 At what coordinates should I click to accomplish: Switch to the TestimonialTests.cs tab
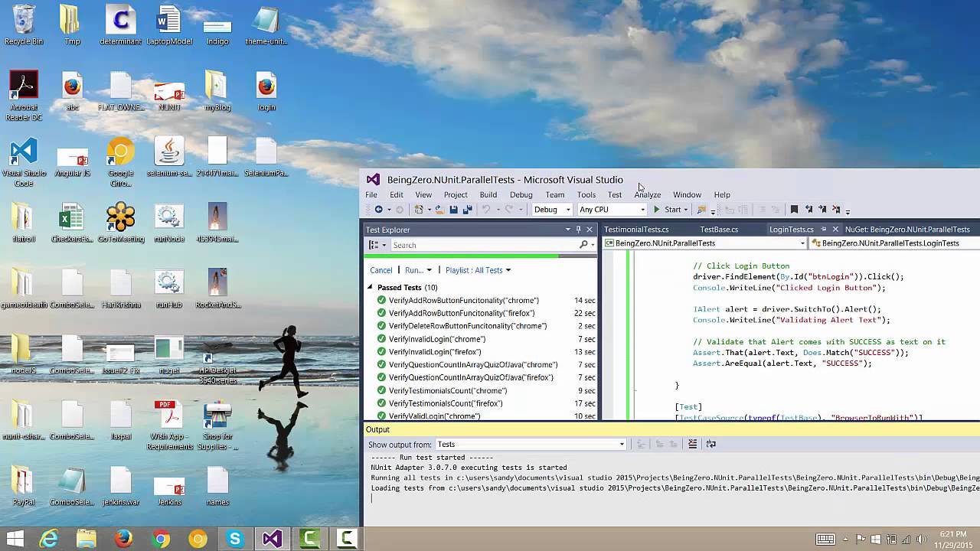pyautogui.click(x=636, y=230)
